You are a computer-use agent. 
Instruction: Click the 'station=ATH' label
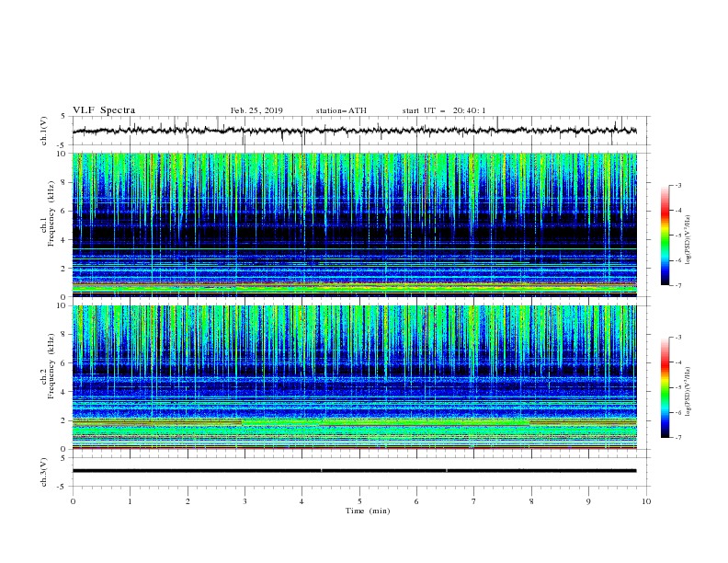click(x=341, y=110)
